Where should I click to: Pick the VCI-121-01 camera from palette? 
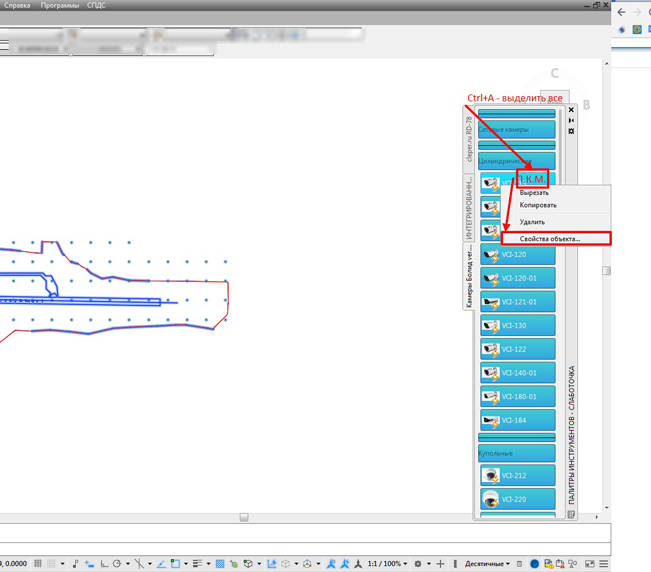tap(517, 302)
